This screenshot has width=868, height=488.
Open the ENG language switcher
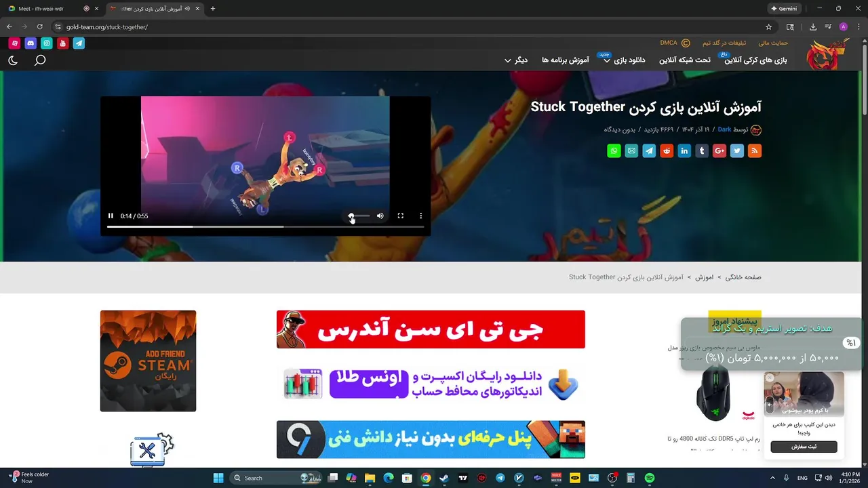click(x=802, y=478)
